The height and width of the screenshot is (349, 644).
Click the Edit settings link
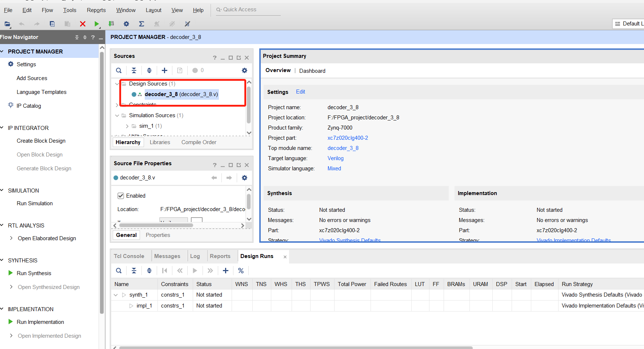pyautogui.click(x=300, y=92)
